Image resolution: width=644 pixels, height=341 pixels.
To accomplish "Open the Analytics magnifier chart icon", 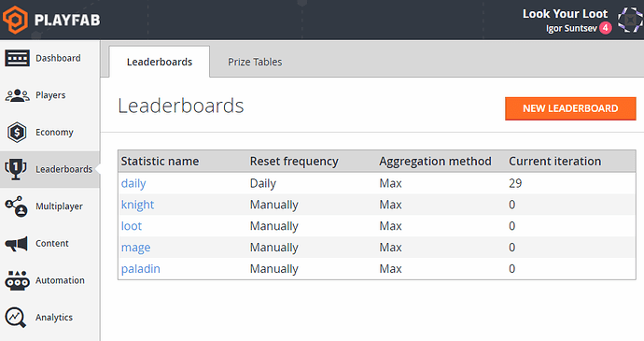I will tap(16, 318).
